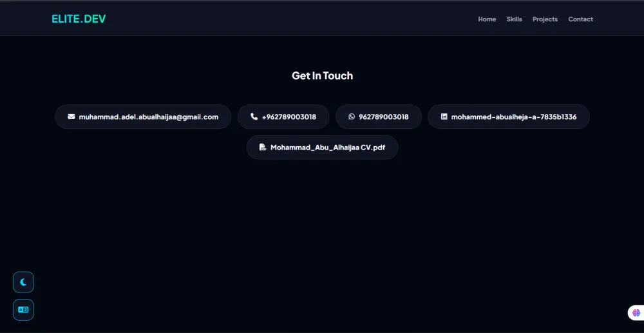Click the PDF file icon

[x=263, y=147]
